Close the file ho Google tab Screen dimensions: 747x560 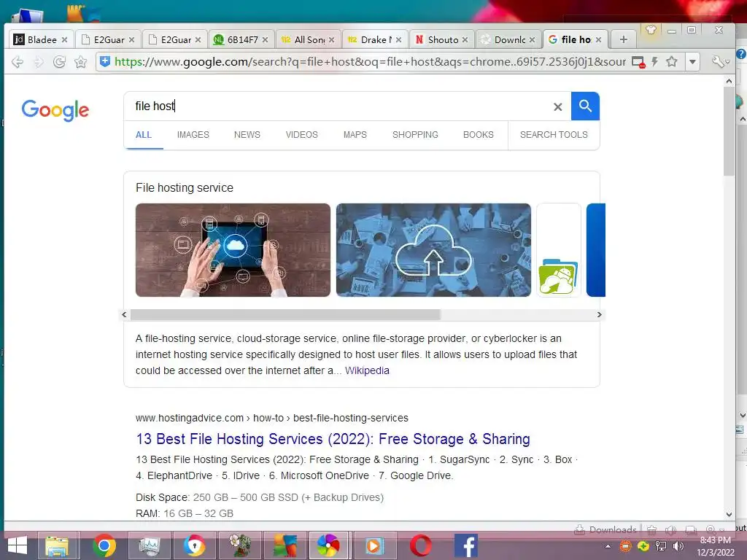click(x=598, y=40)
